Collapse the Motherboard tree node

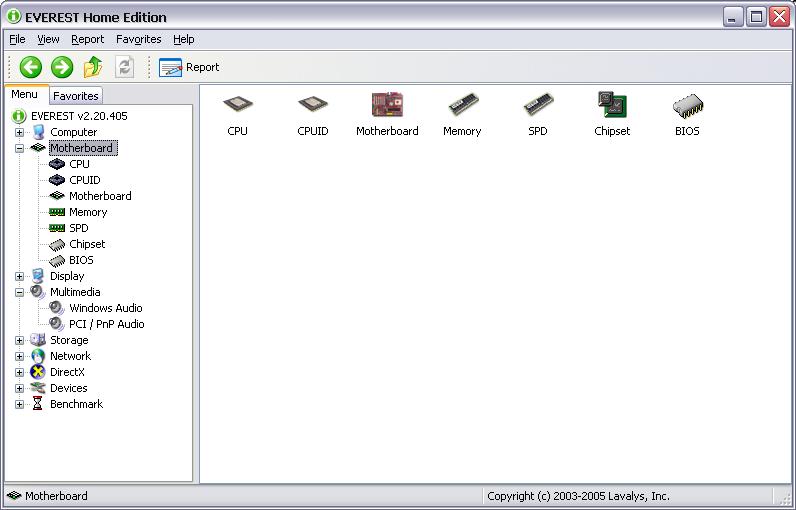[19, 148]
